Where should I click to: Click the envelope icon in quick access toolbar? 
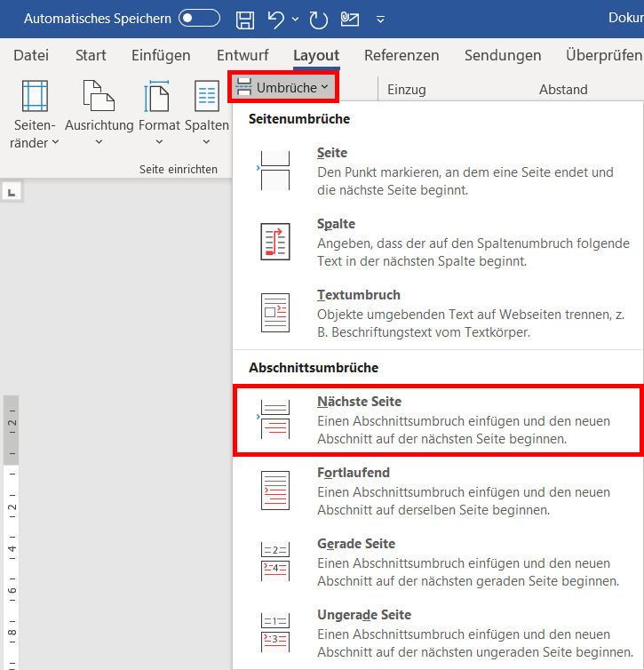coord(351,19)
